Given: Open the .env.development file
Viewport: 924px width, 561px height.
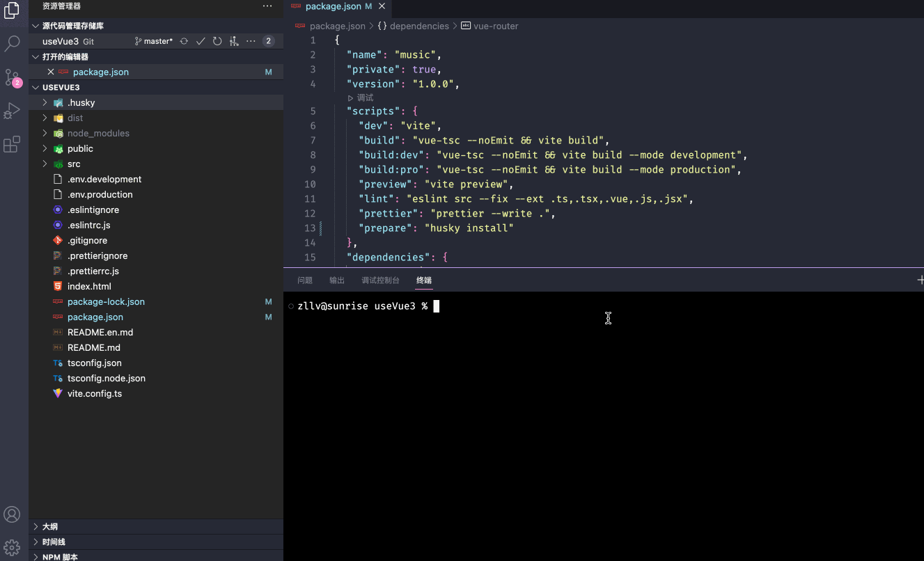Looking at the screenshot, I should coord(156,179).
